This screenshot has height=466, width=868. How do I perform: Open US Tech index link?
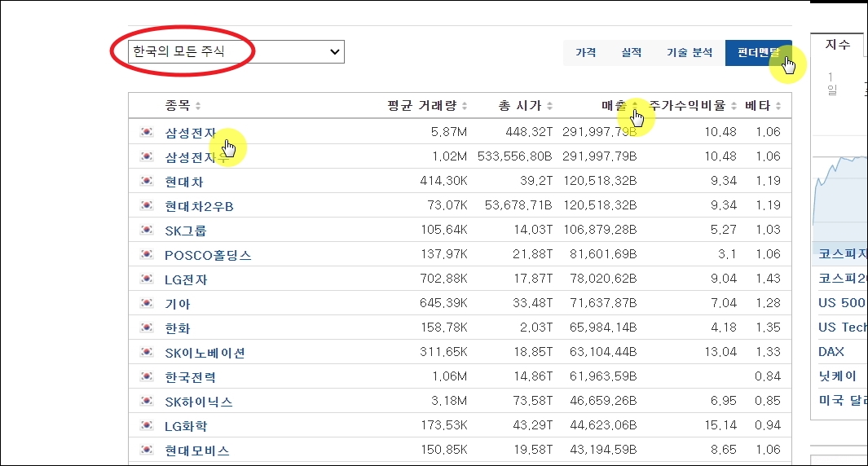pos(843,327)
